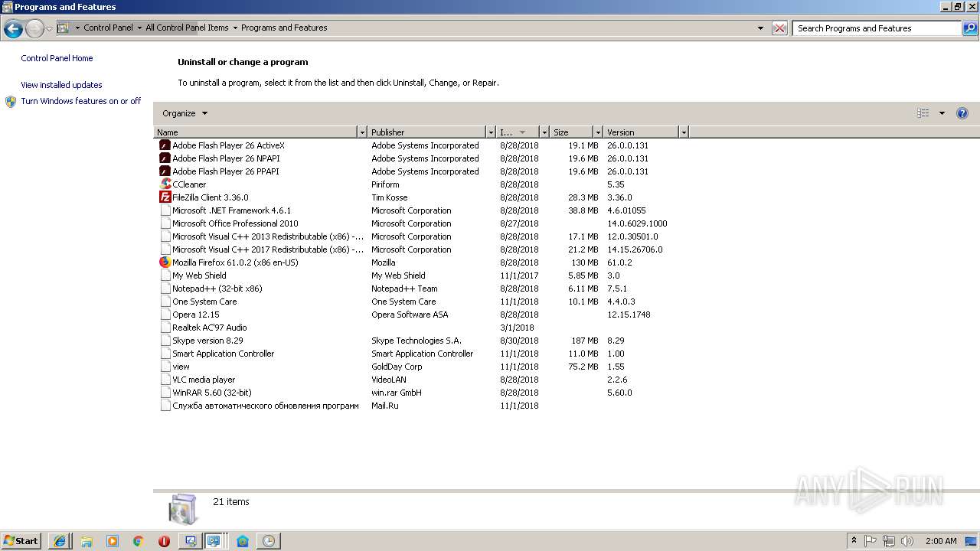Click the All Control Panel Items breadcrumb
This screenshot has width=980, height=551.
click(187, 28)
